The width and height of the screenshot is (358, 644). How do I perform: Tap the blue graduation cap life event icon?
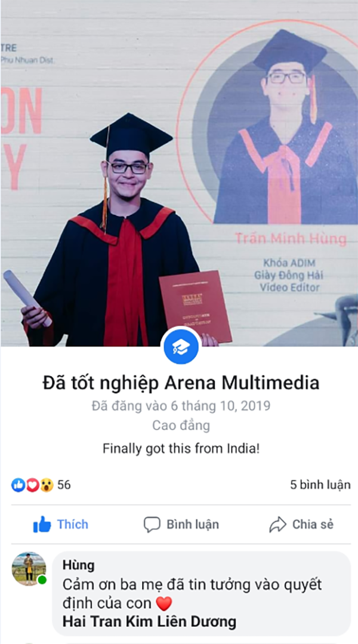(181, 347)
